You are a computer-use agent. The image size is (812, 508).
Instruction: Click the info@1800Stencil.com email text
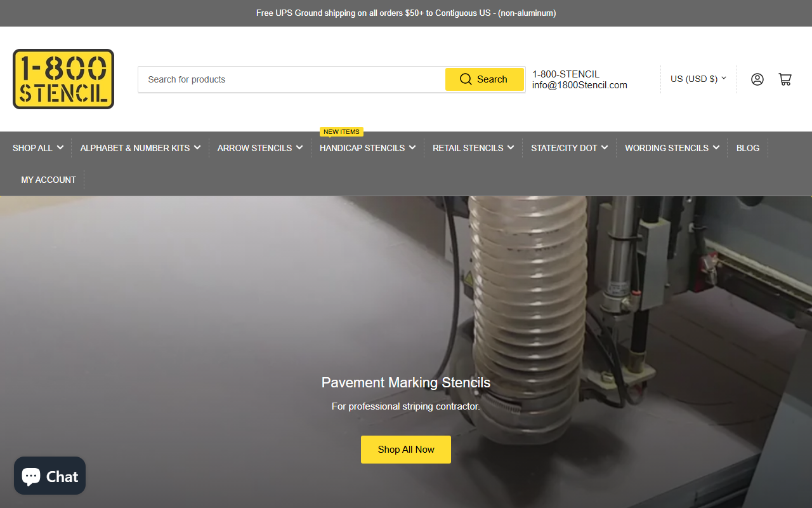[580, 85]
